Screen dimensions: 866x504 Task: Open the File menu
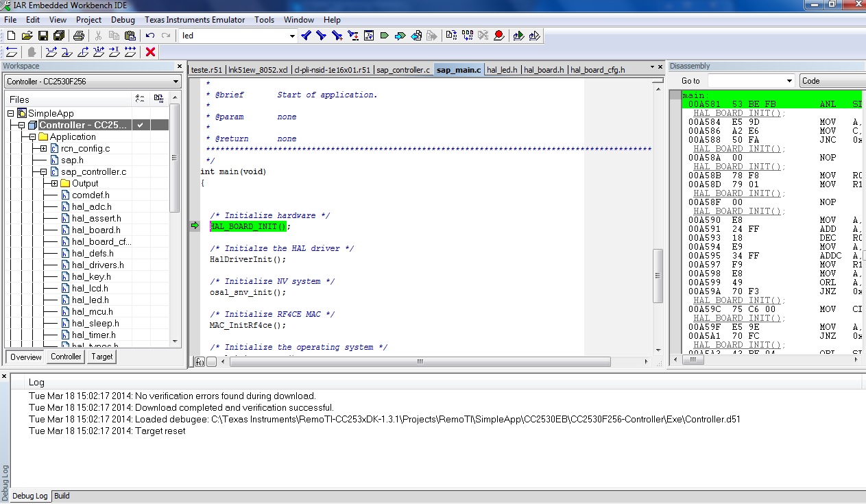10,20
